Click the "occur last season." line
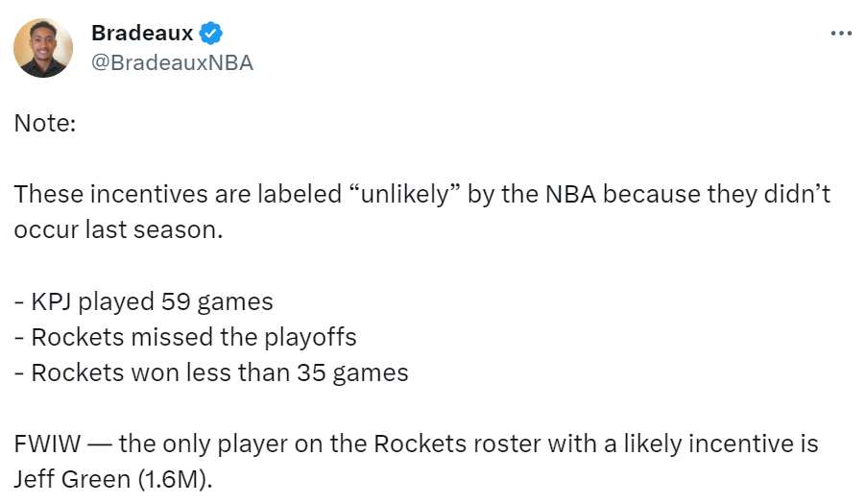The width and height of the screenshot is (866, 504). [x=118, y=229]
